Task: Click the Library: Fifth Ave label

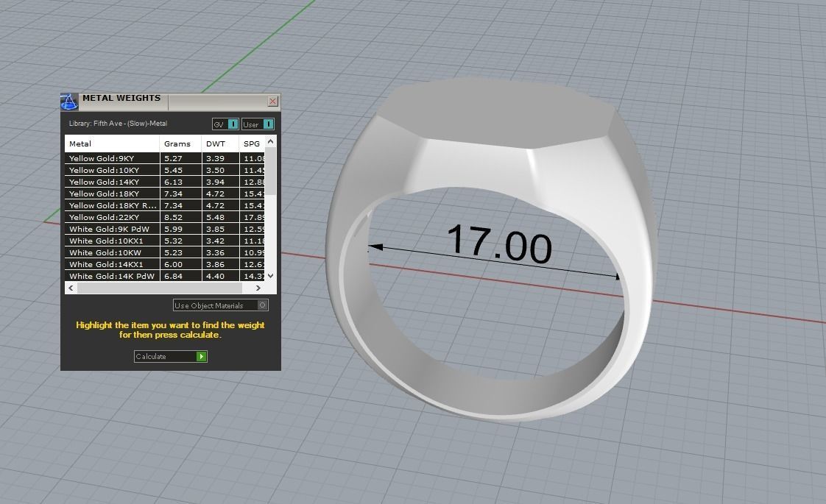Action: point(118,124)
